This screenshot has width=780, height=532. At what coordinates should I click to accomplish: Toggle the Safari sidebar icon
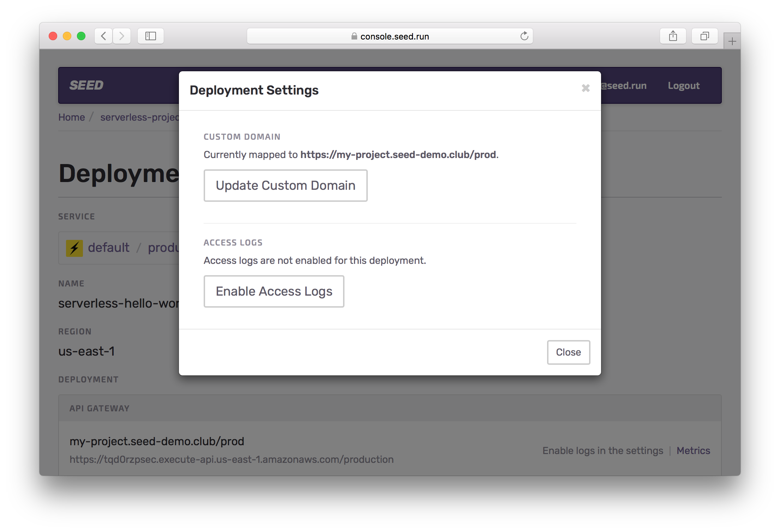(151, 36)
